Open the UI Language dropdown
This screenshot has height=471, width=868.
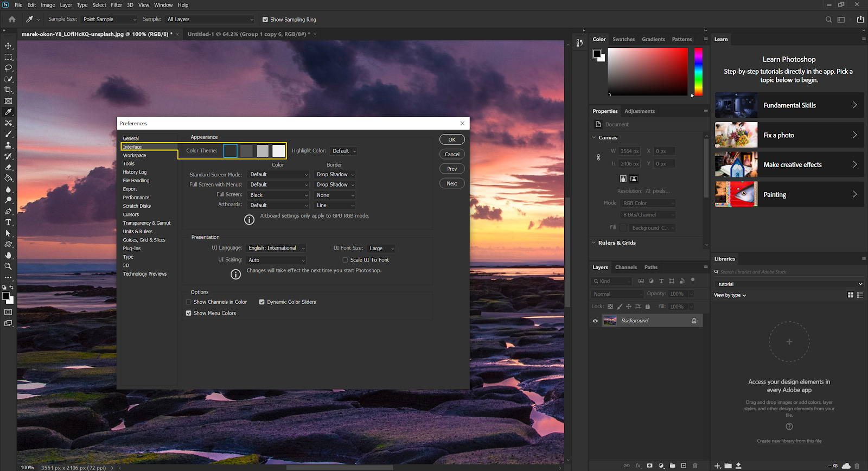(x=276, y=249)
